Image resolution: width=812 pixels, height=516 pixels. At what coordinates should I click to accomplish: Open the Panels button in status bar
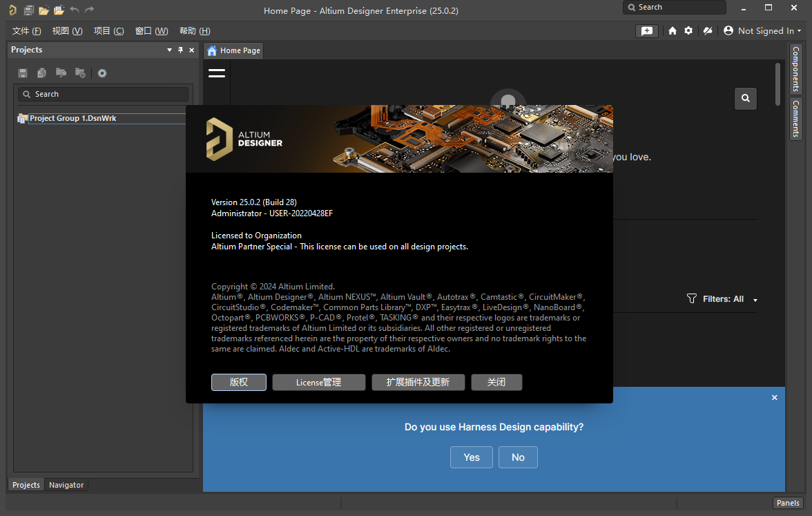[788, 503]
